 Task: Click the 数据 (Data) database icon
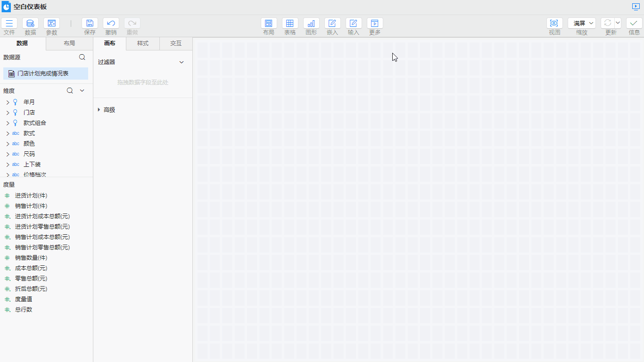tap(30, 24)
